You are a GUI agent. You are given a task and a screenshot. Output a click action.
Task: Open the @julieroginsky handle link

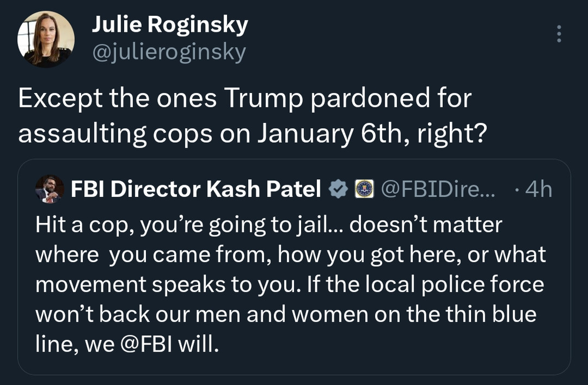pos(169,52)
